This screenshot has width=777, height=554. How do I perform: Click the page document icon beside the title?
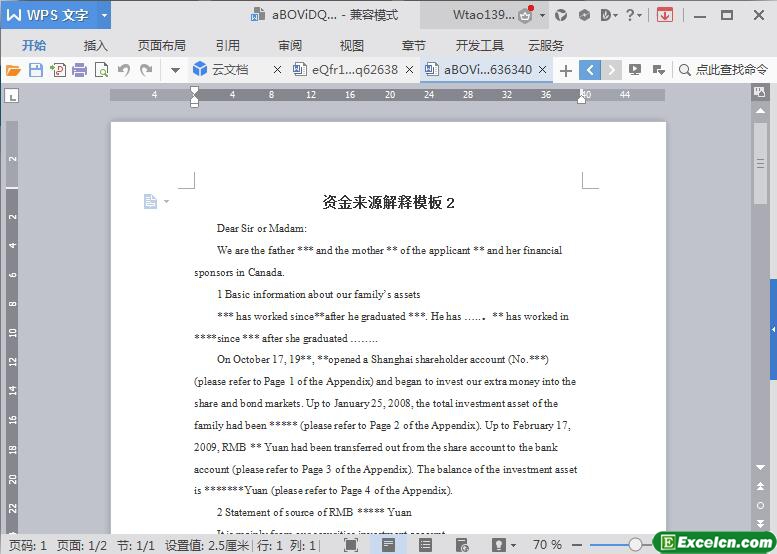coord(150,201)
